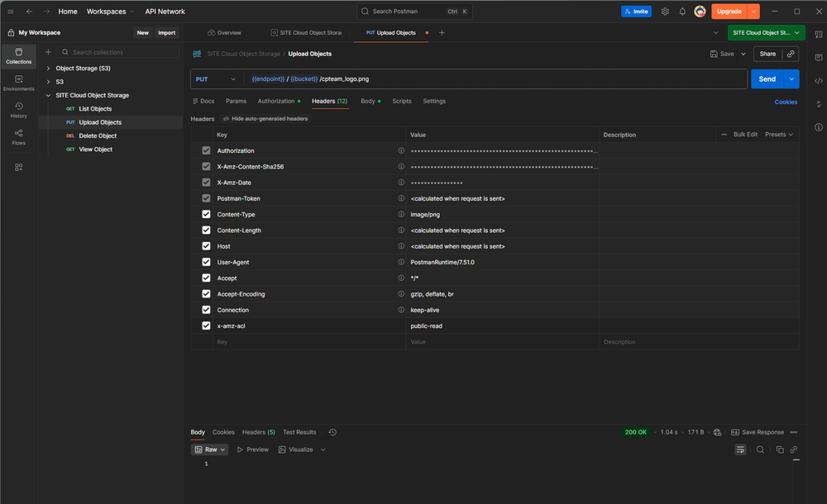Toggle line wrap in response viewer
Viewport: 827px width, 504px height.
click(x=740, y=449)
